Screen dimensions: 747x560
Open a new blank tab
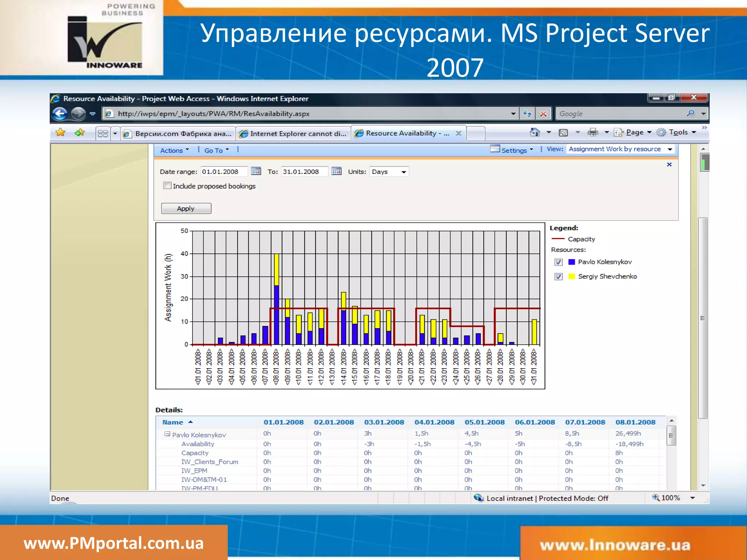point(476,134)
